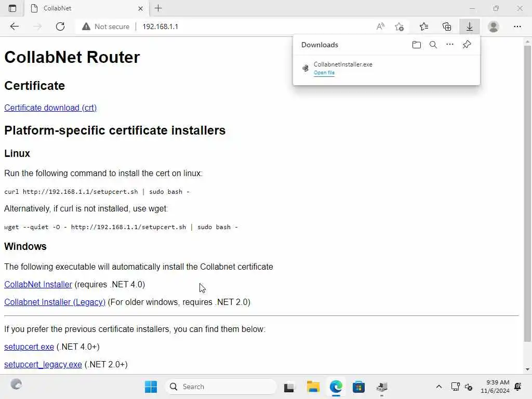Open downloads folder icon in Downloads panel
The image size is (532, 399).
417,45
